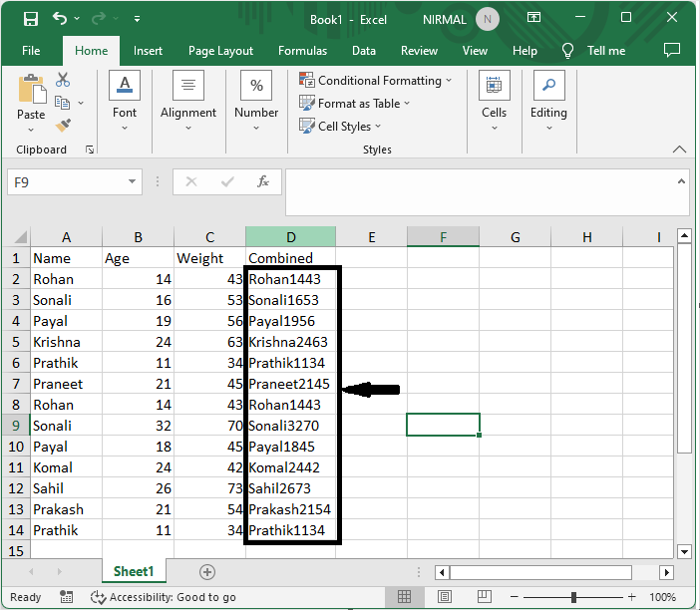700x610 pixels.
Task: Click horizontal scrollbar right arrow
Action: 666,572
